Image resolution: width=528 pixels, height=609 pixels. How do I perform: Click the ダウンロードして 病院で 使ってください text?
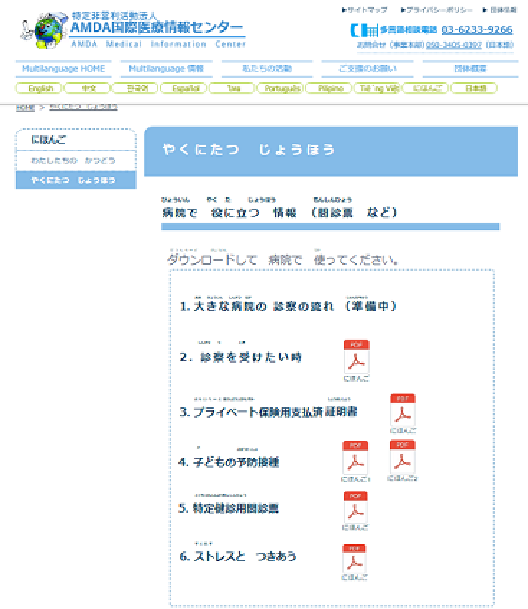point(283,259)
